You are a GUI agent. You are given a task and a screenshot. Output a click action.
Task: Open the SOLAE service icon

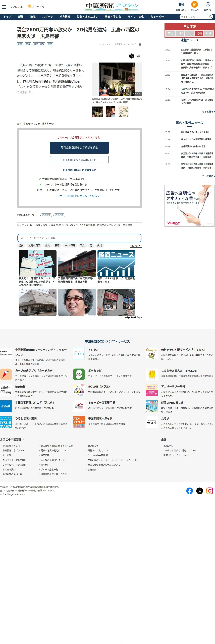pos(79,390)
